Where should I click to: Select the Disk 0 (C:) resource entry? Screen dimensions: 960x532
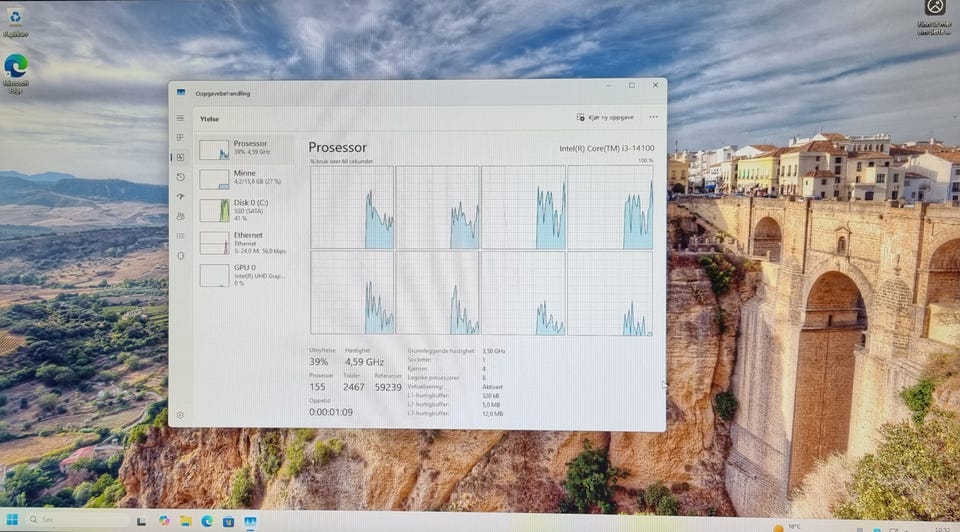click(x=245, y=210)
